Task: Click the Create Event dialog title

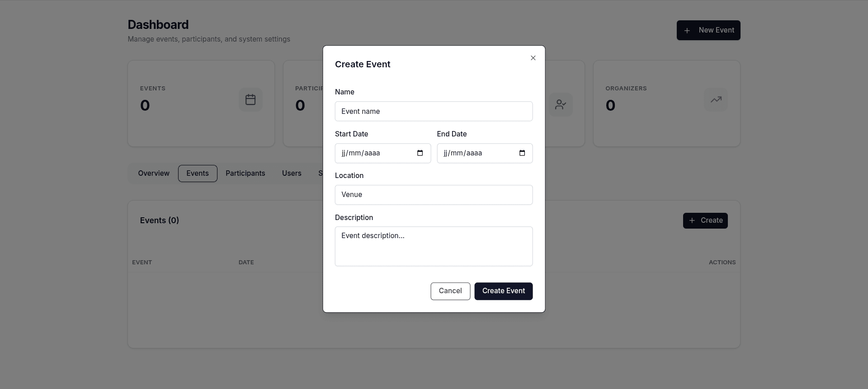Action: pos(363,64)
